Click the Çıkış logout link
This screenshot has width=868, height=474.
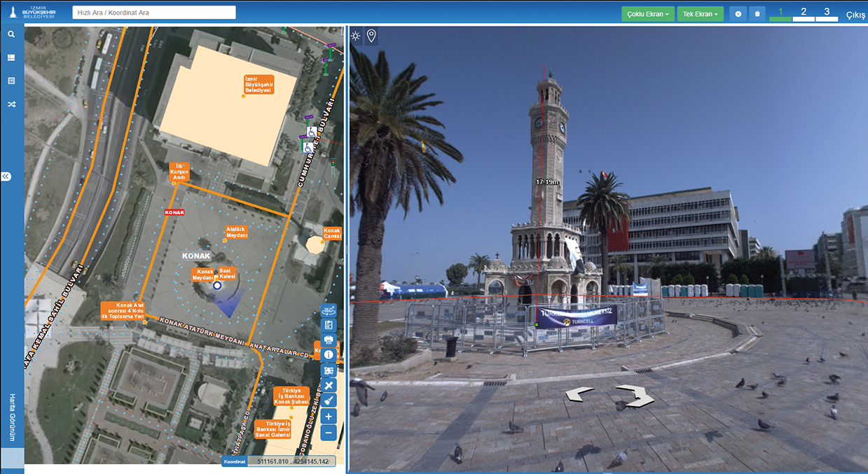(855, 15)
